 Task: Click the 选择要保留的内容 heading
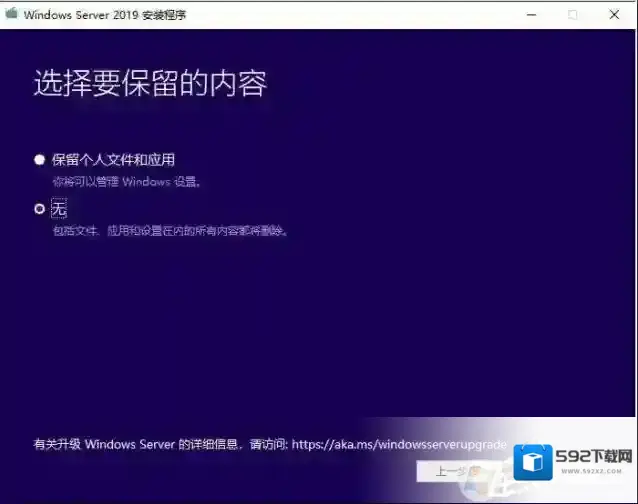(150, 84)
